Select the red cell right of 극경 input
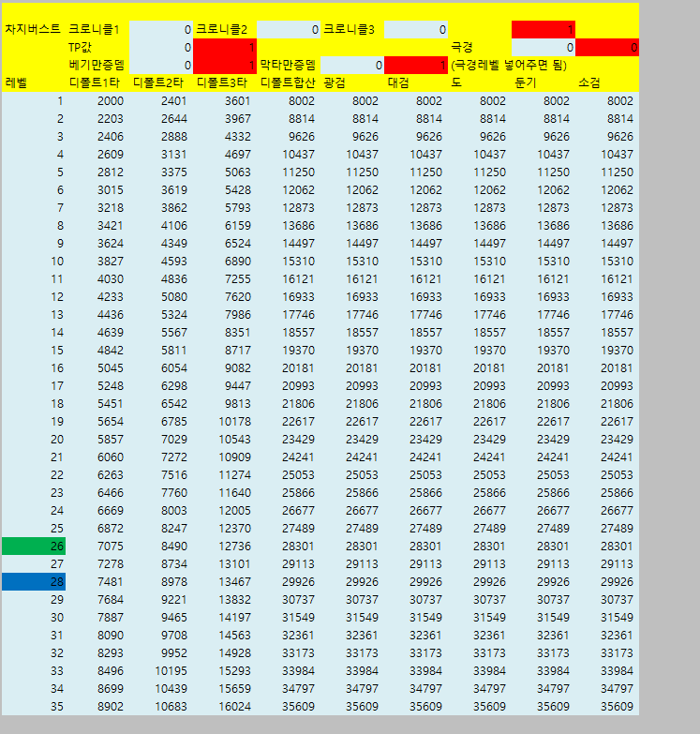700x734 pixels. (606, 47)
